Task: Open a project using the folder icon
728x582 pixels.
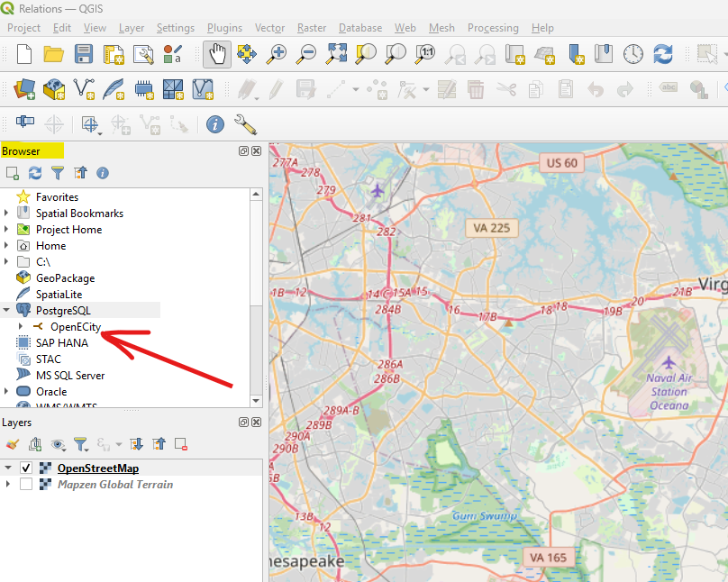Action: [x=53, y=54]
